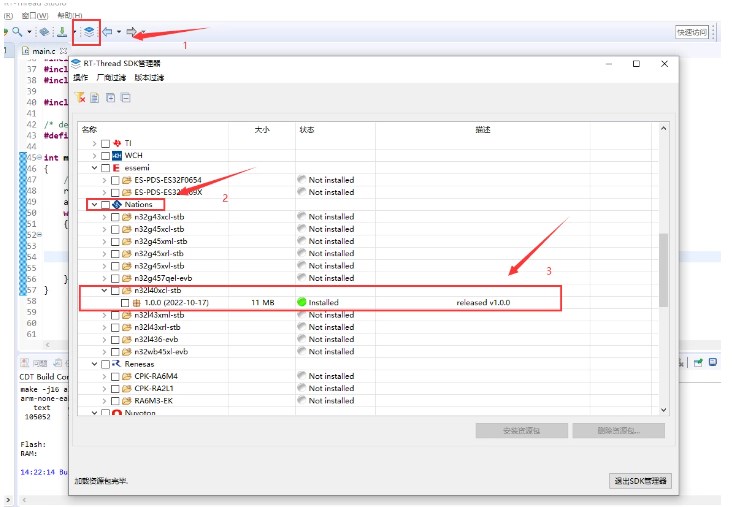Click the green Installed status indicator

point(302,302)
